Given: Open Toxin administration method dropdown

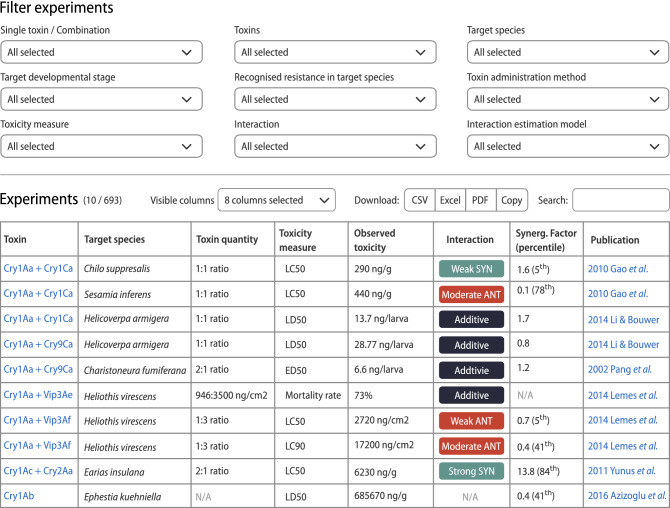Looking at the screenshot, I should pyautogui.click(x=568, y=99).
